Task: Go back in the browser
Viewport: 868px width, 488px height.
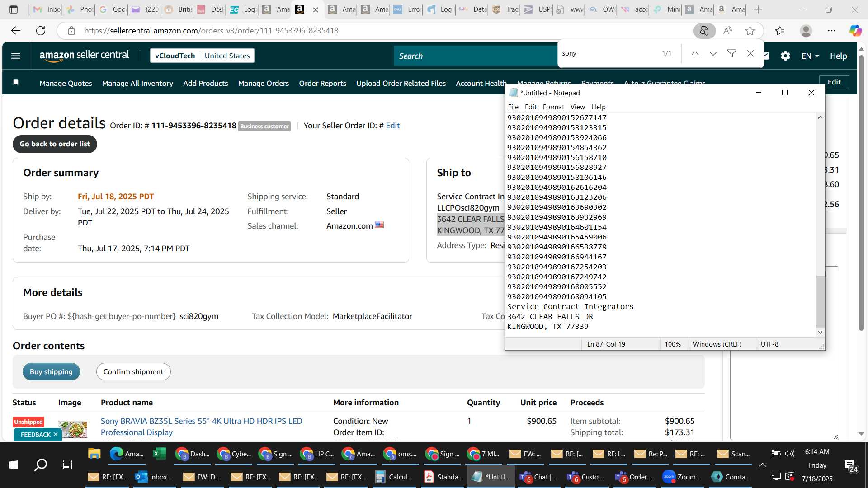Action: [x=16, y=31]
